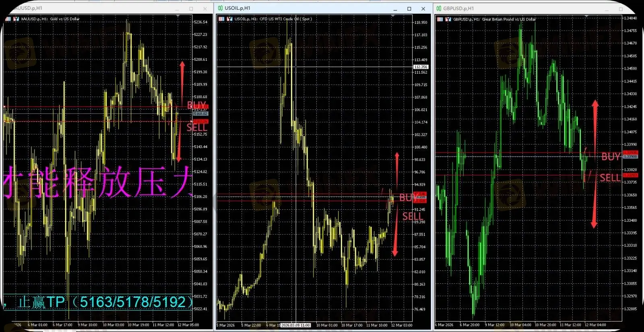
Task: Click price level 5106.20 on XAUUSD scale
Action: [x=201, y=197]
